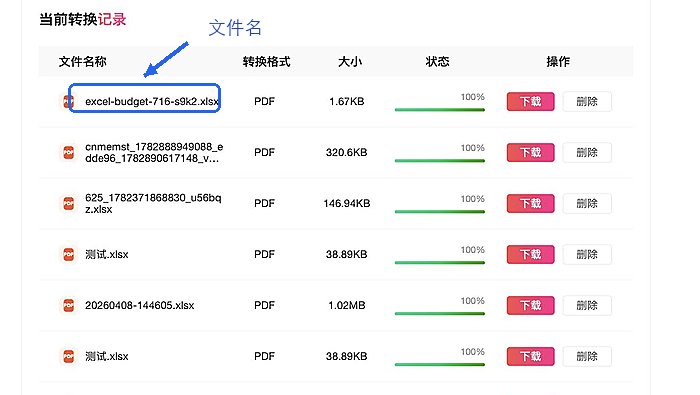Click PDF icon beside 20260408-144605.xlsx
Image resolution: width=700 pixels, height=395 pixels.
68,305
